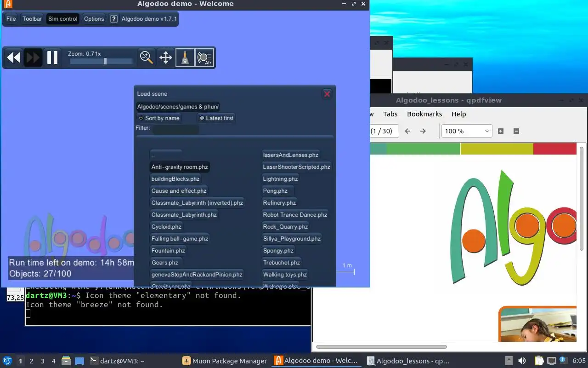The image size is (588, 368).
Task: Click the clipboard icon in system tray
Action: [539, 361]
